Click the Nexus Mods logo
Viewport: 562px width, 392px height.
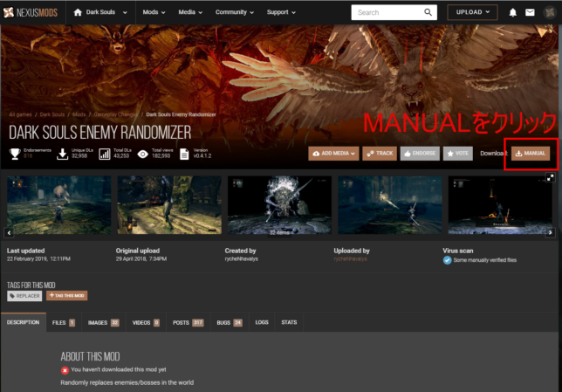coord(30,12)
